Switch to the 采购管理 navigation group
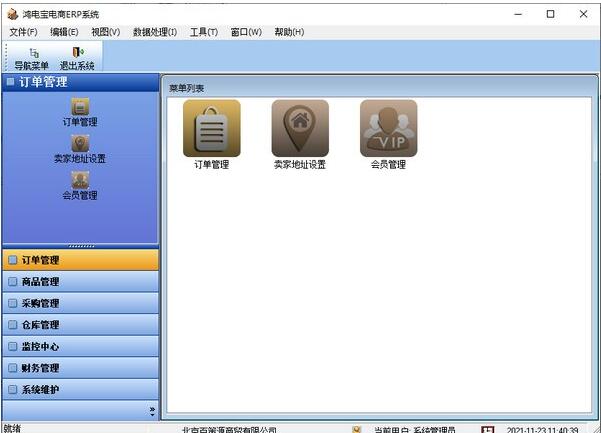The height and width of the screenshot is (433, 601). 80,303
